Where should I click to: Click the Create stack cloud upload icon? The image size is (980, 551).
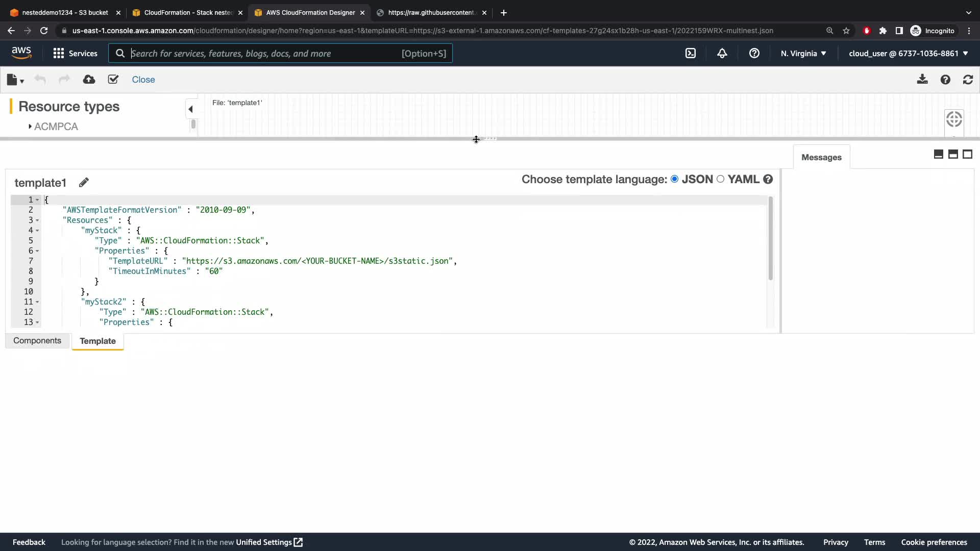pyautogui.click(x=89, y=80)
